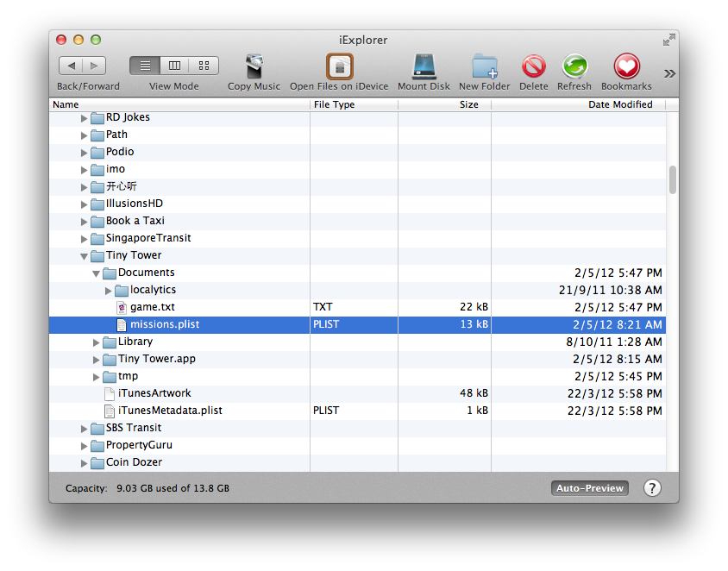Click the Documents folder icon

coord(110,273)
